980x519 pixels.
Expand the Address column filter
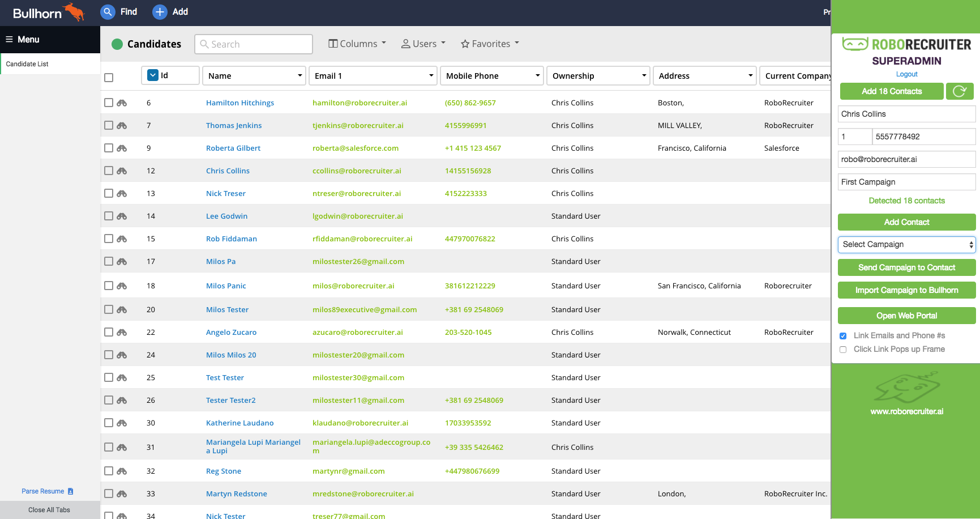pos(751,76)
